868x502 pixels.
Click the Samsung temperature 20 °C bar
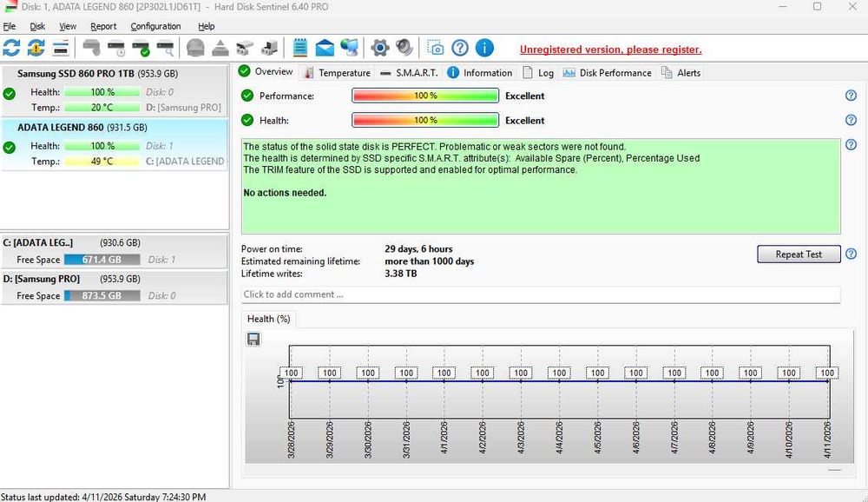pos(102,108)
